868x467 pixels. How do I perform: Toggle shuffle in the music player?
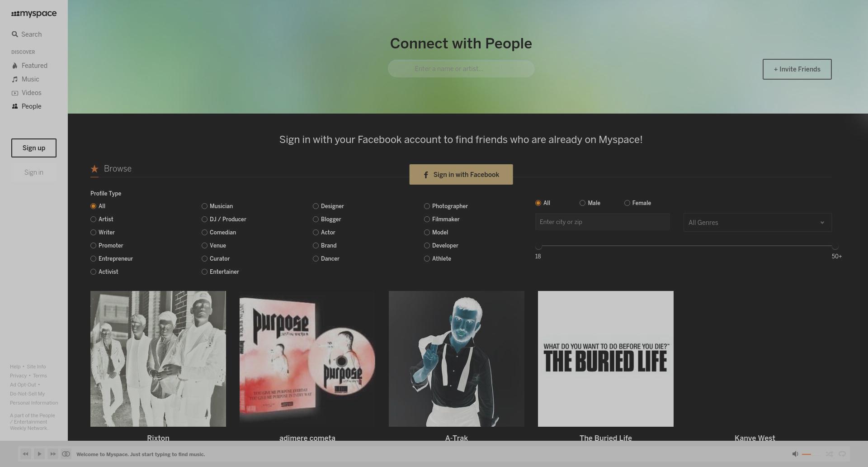click(x=829, y=454)
